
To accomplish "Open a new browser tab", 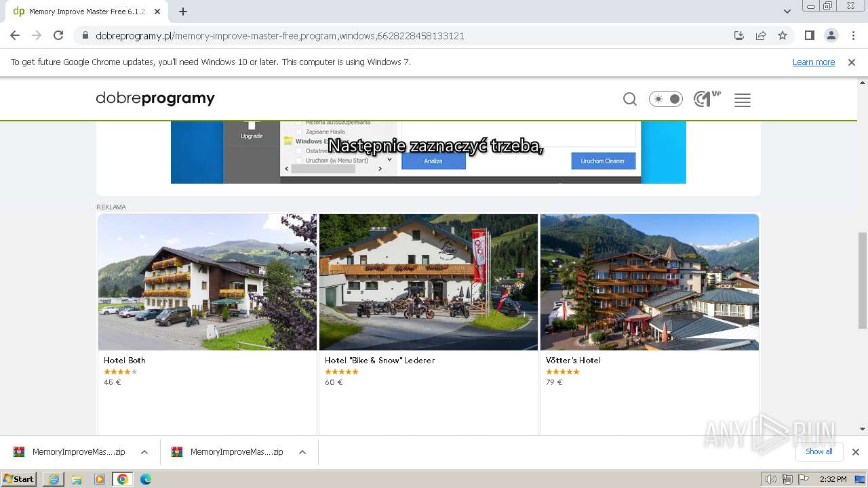I will click(182, 12).
